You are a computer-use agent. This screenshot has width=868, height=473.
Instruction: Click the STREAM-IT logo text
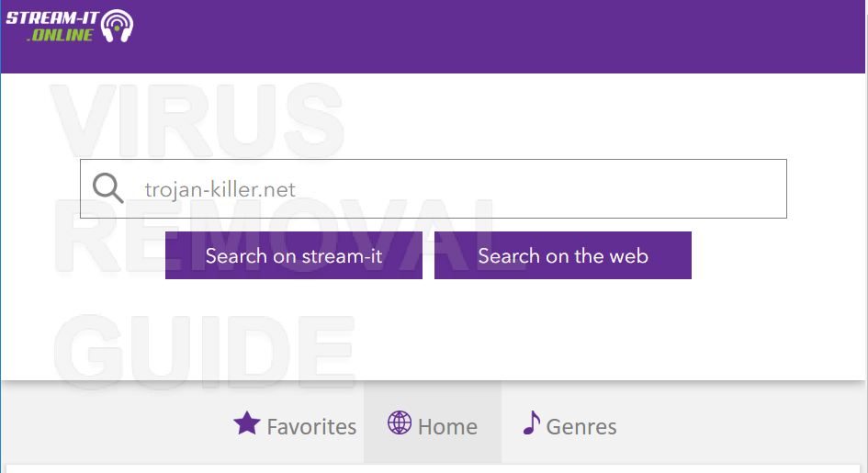[52, 17]
